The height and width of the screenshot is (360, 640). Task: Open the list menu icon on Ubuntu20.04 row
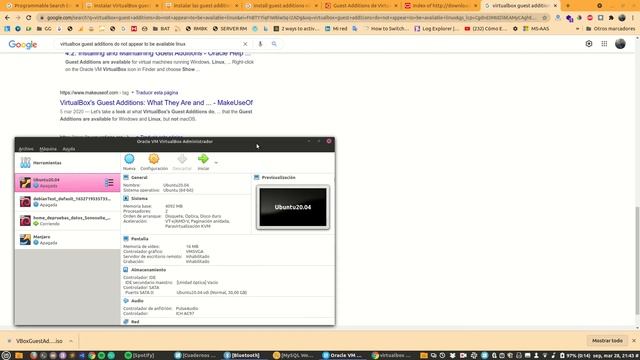tap(109, 182)
